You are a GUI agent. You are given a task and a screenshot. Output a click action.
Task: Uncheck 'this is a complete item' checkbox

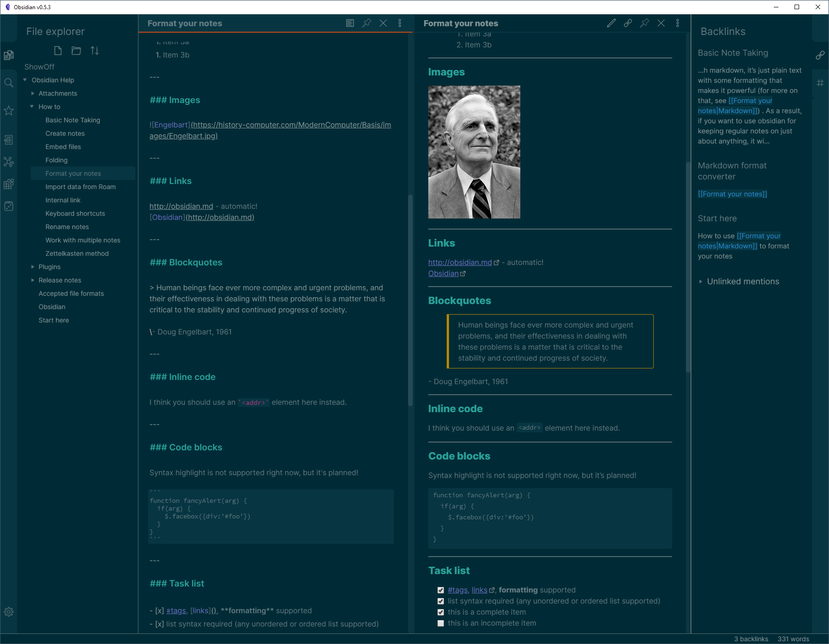(x=441, y=612)
